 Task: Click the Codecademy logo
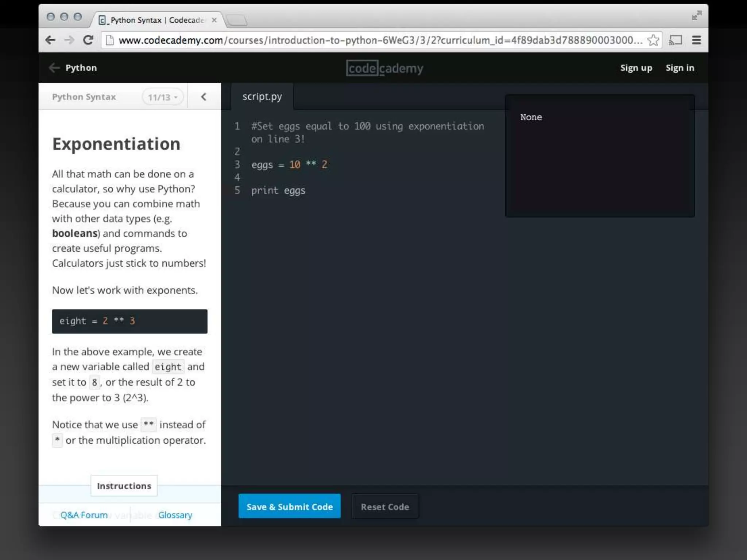pos(384,68)
